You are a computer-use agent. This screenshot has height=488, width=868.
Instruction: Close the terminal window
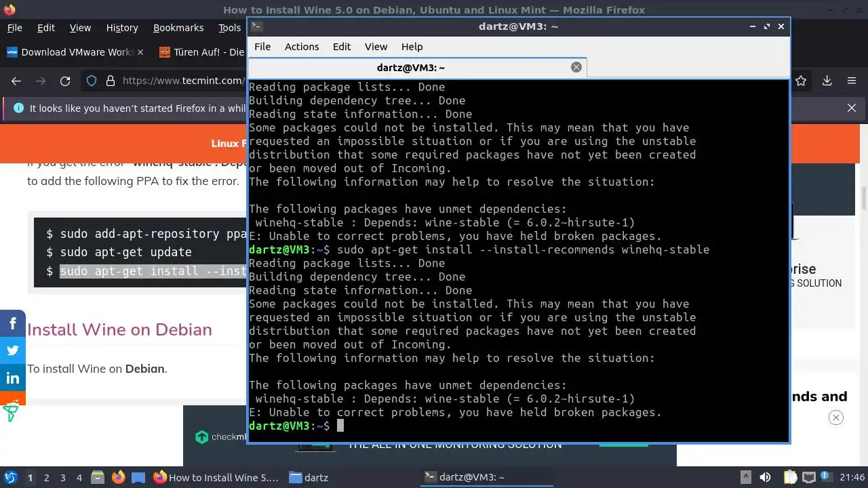pos(781,26)
